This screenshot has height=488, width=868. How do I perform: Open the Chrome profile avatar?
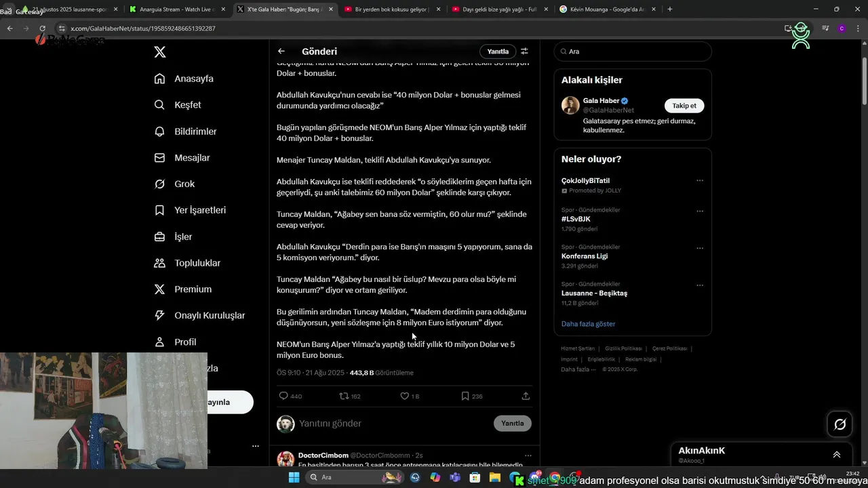click(842, 28)
